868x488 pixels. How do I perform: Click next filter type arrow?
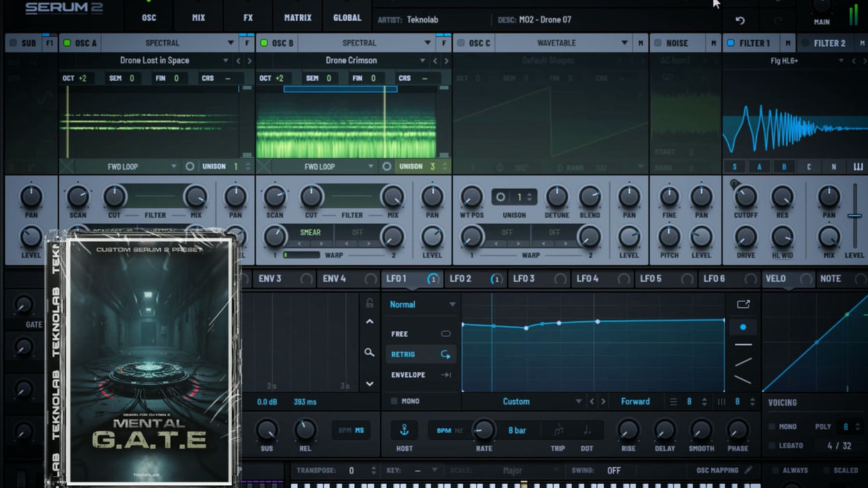coord(863,61)
